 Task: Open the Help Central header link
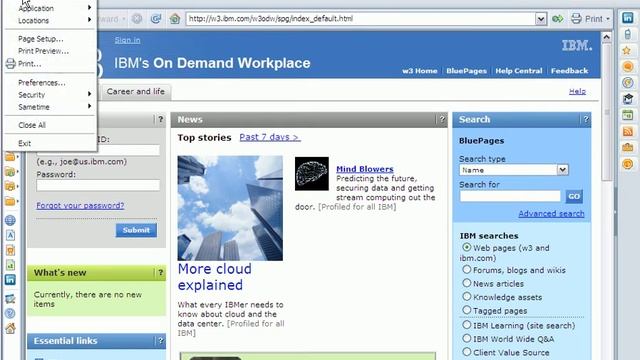(519, 71)
